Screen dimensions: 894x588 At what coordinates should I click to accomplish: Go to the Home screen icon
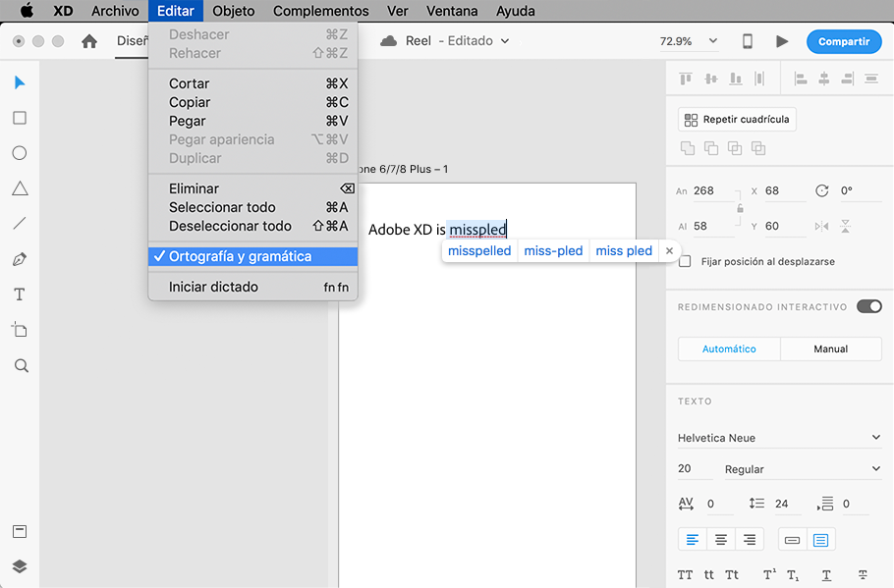pos(89,41)
